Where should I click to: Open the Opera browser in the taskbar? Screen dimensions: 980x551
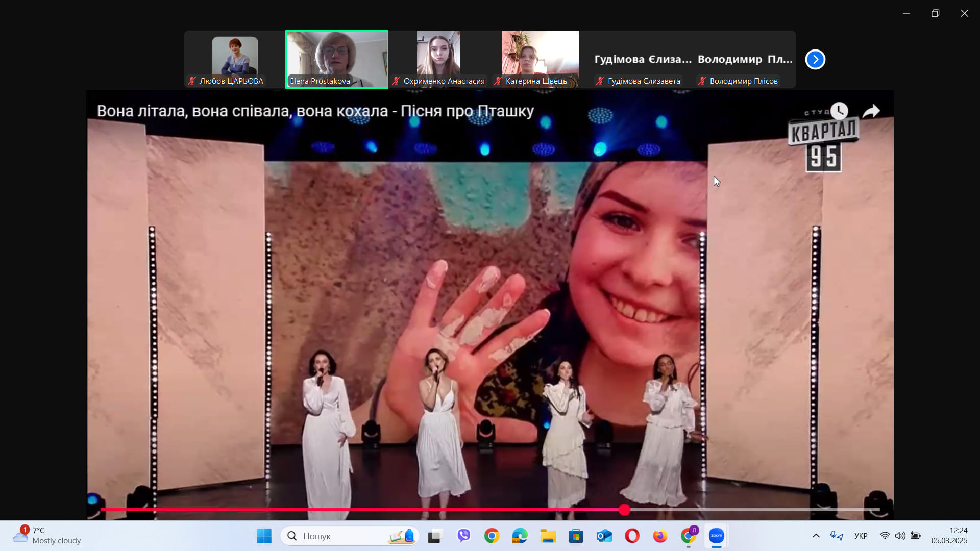[x=632, y=536]
